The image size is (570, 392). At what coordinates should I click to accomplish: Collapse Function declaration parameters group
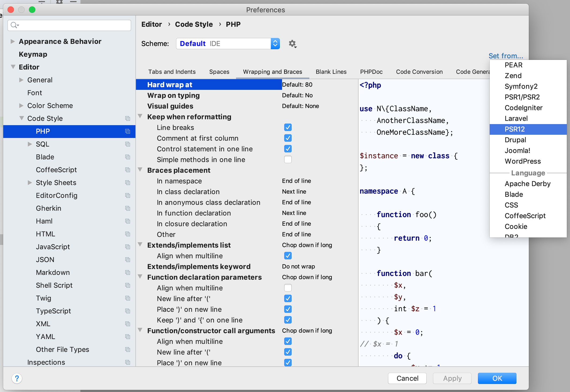coord(140,277)
